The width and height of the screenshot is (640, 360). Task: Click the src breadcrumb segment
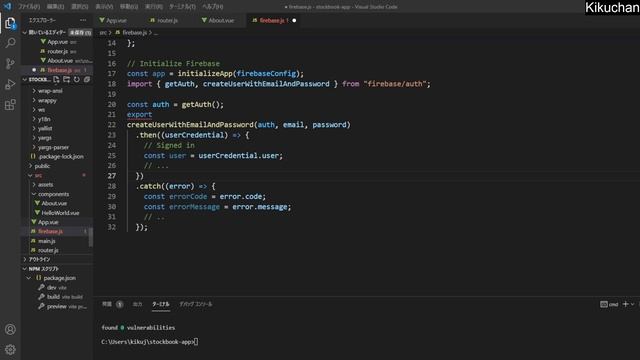pyautogui.click(x=103, y=32)
